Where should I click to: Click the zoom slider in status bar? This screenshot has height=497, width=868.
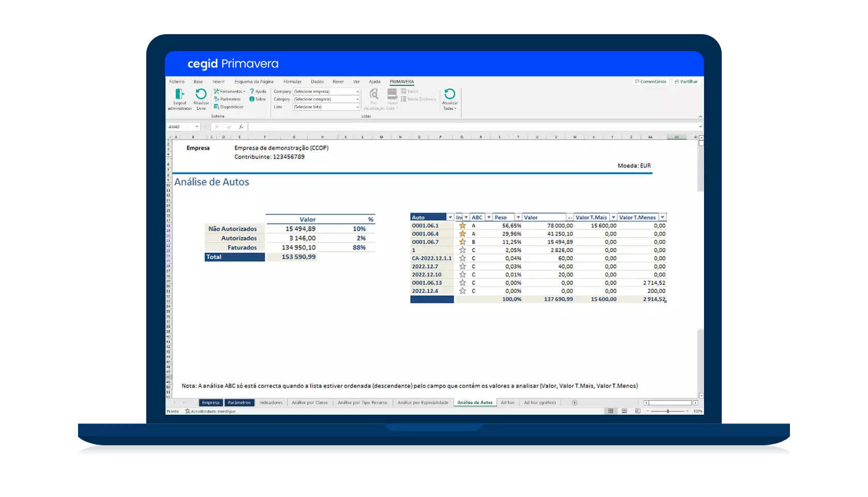click(668, 411)
